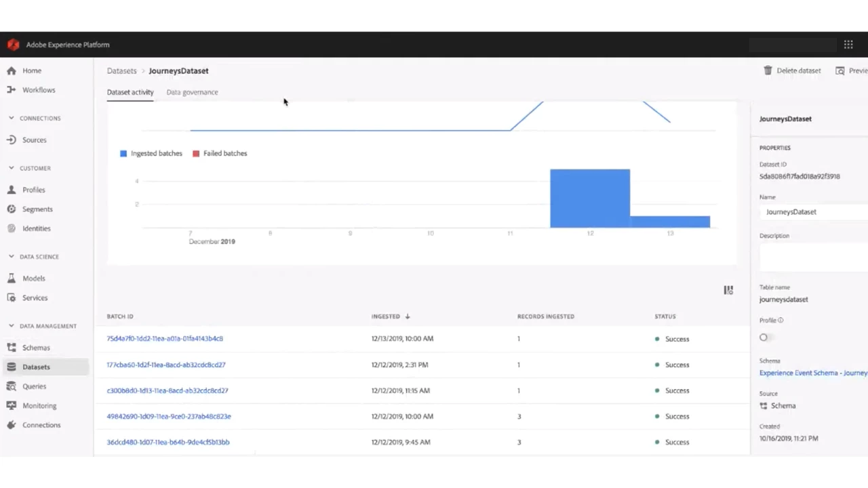
Task: Click the Schemas icon in sidebar
Action: pyautogui.click(x=12, y=348)
